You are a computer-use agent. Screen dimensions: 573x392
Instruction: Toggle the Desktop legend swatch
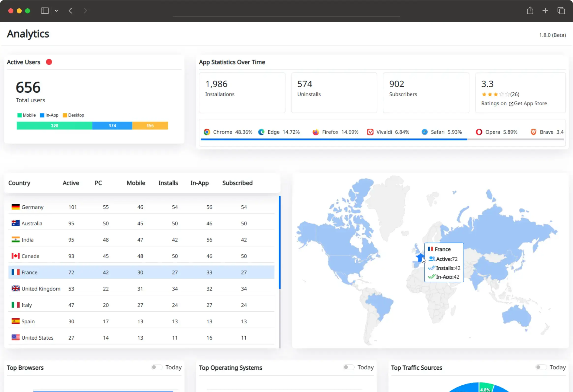coord(65,115)
